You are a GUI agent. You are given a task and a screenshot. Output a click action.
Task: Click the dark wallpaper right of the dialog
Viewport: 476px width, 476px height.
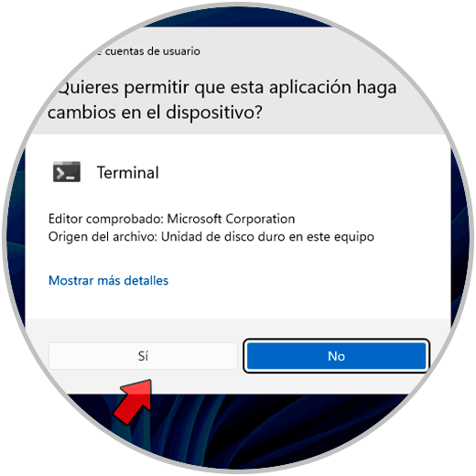tap(460, 238)
